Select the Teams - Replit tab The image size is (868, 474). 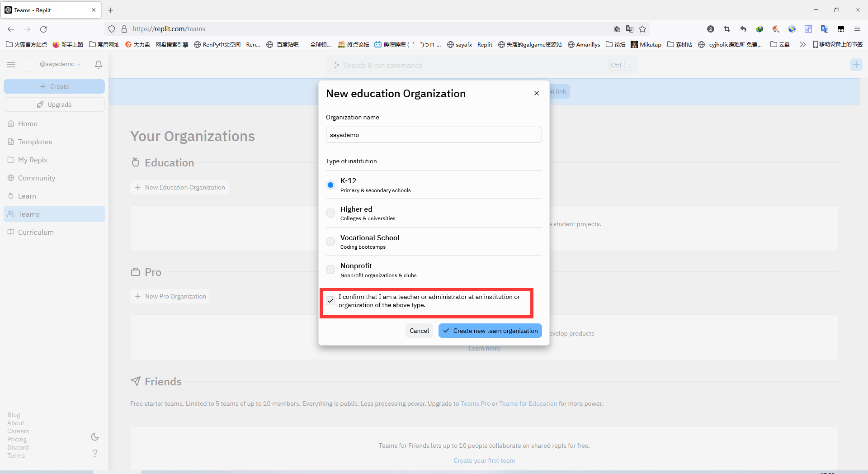(x=51, y=10)
